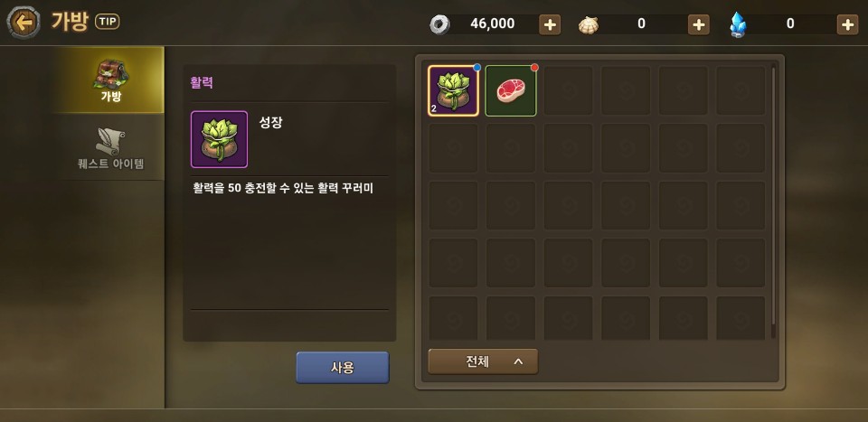Click the silver ring currency icon
The height and width of the screenshot is (422, 868).
[439, 25]
